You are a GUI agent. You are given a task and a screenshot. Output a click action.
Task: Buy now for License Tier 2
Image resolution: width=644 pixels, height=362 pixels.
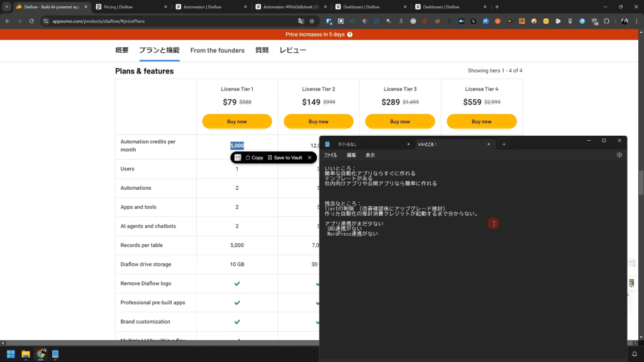pyautogui.click(x=318, y=121)
